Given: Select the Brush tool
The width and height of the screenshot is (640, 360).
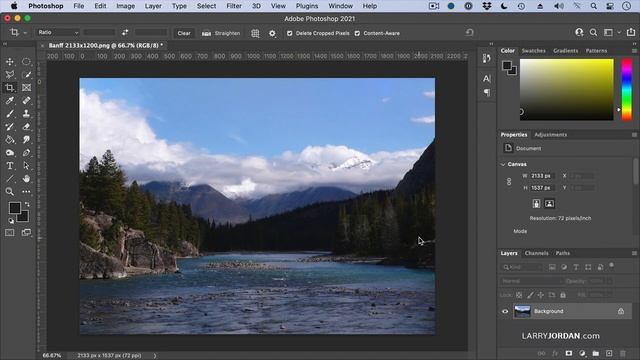Looking at the screenshot, I should pyautogui.click(x=10, y=113).
